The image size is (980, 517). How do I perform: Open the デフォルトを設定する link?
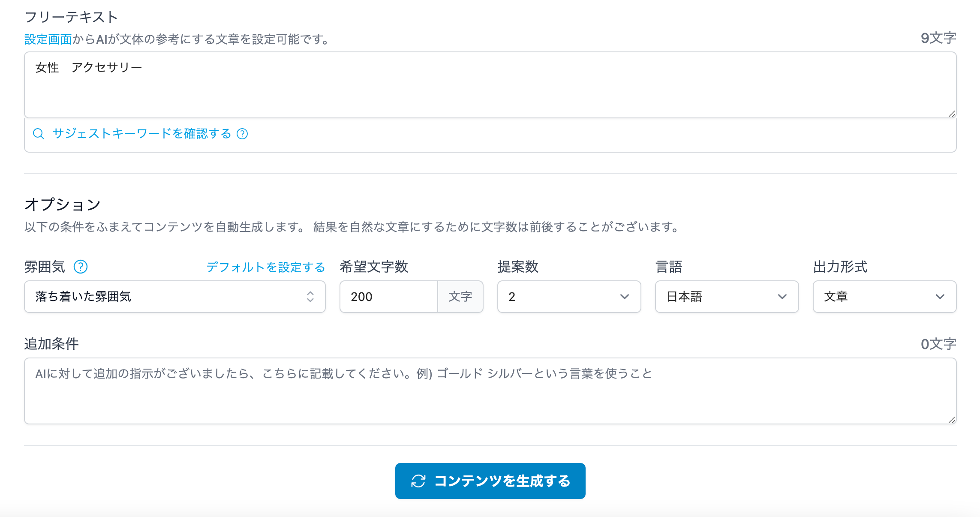(x=266, y=267)
